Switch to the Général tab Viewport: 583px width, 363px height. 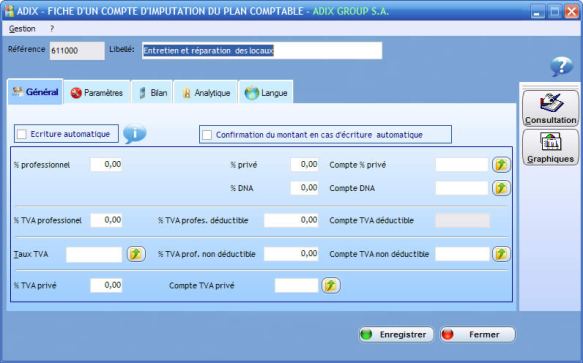point(35,92)
